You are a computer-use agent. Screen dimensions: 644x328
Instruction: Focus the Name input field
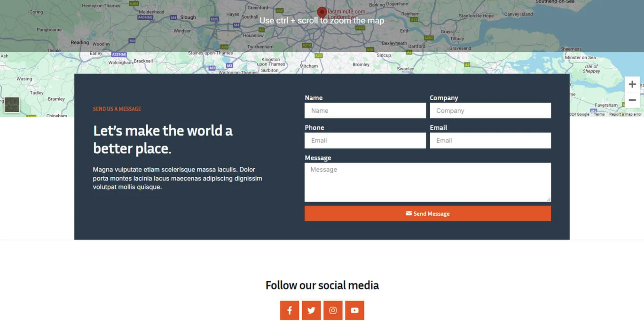tap(365, 111)
